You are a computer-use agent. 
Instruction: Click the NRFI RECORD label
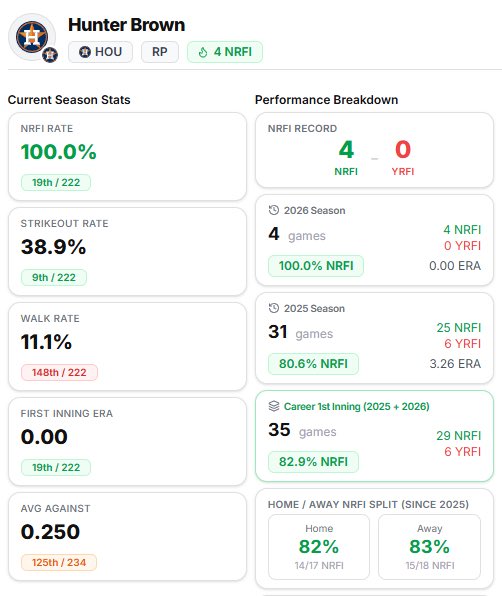pyautogui.click(x=302, y=128)
